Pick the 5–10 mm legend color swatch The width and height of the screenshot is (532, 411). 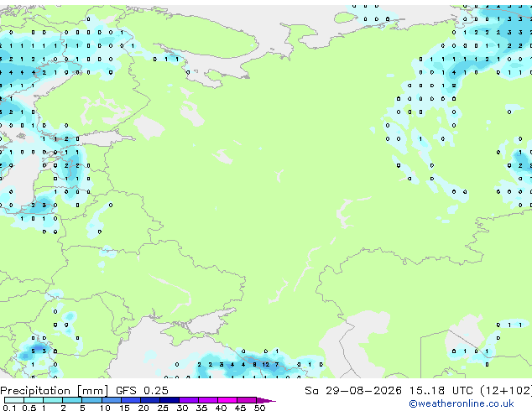tap(91, 400)
